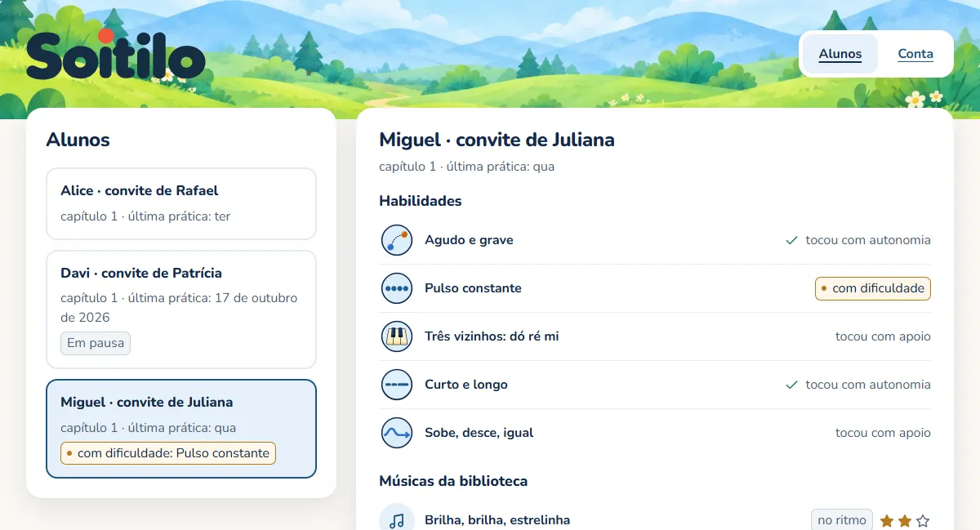Click the checkmark next to Agudo e grave status

pyautogui.click(x=791, y=240)
